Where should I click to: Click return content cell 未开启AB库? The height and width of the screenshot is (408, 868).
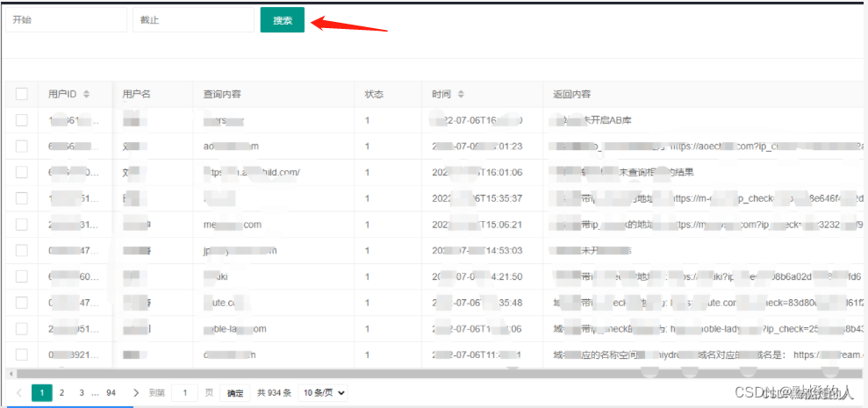701,120
